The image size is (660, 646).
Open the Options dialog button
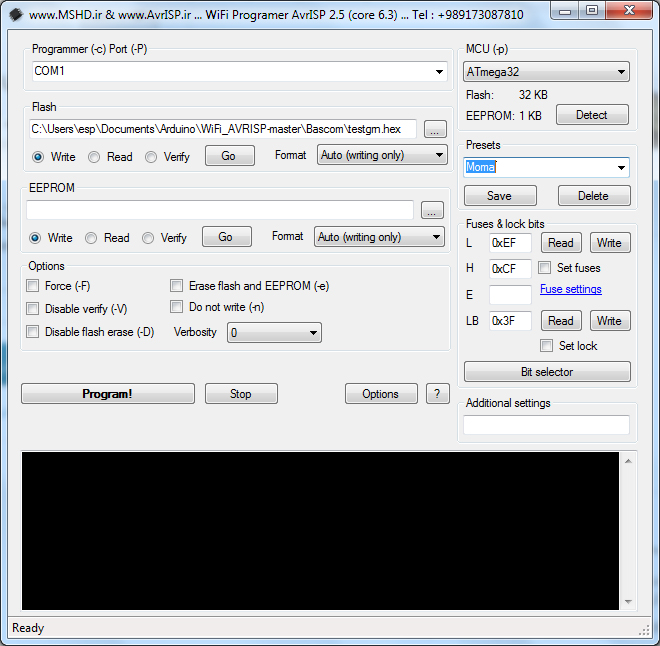(x=381, y=393)
